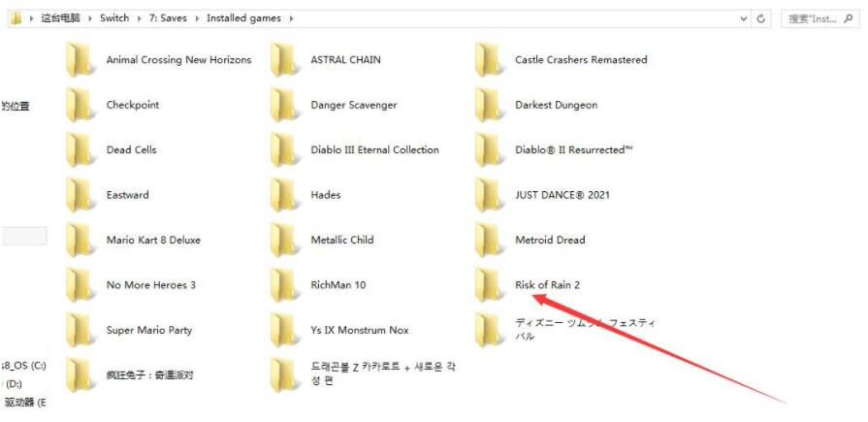Expand the arrow before 这台电脑 in the path

tap(31, 18)
